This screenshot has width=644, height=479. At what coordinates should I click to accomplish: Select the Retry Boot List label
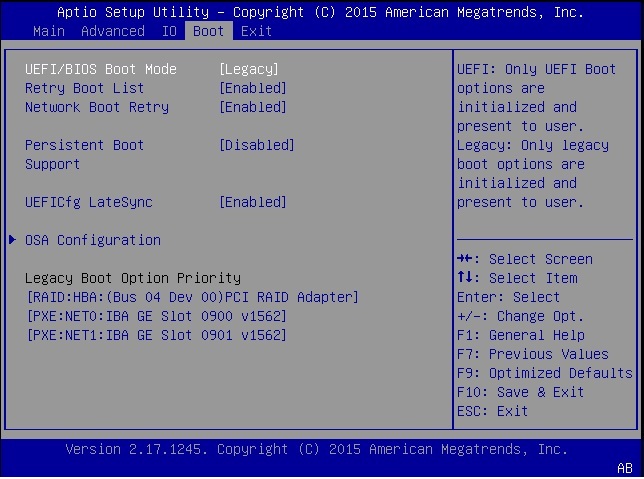tap(85, 88)
